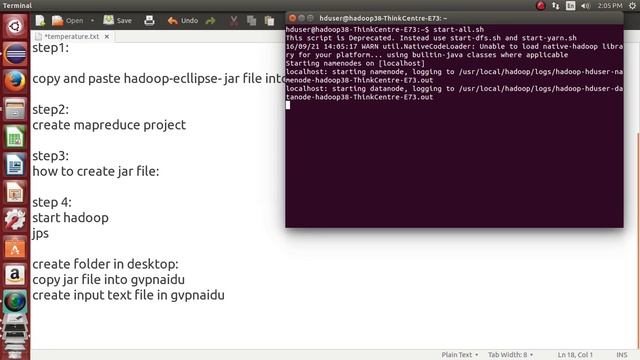Open System Settings from the launcher

tap(15, 220)
